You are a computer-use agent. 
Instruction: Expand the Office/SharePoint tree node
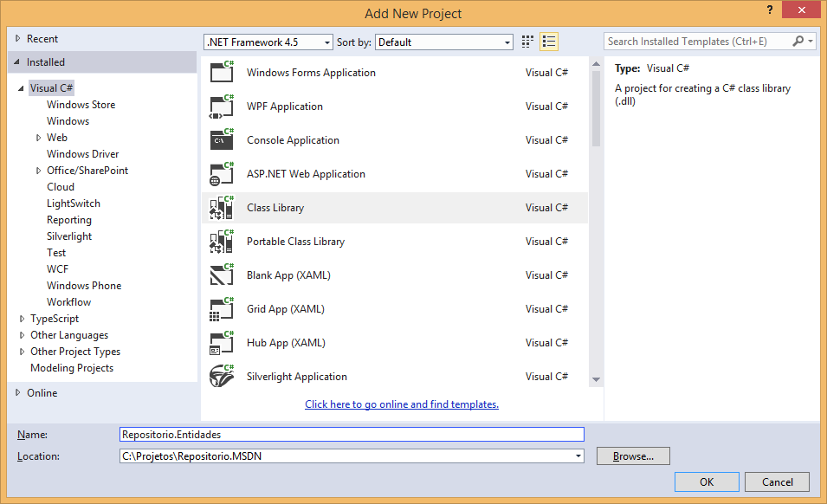[x=38, y=171]
